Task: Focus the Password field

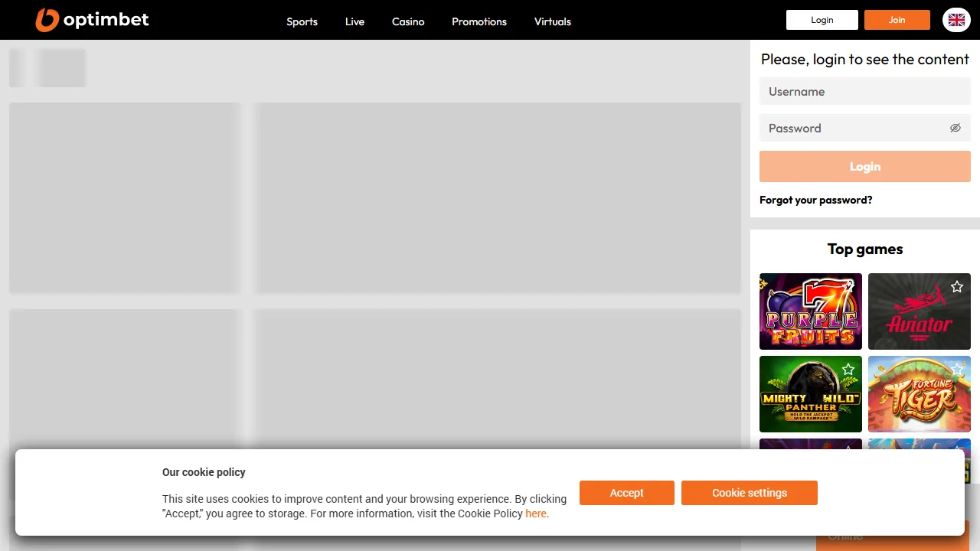Action: tap(865, 128)
